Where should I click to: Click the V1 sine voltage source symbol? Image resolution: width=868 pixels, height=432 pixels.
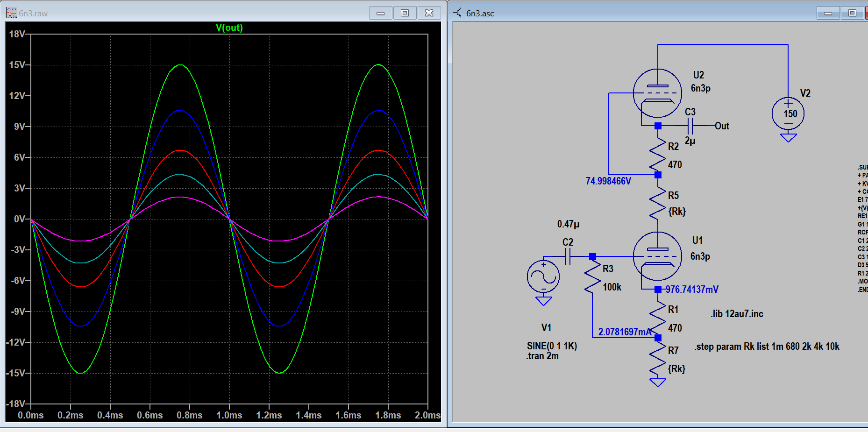pos(543,276)
